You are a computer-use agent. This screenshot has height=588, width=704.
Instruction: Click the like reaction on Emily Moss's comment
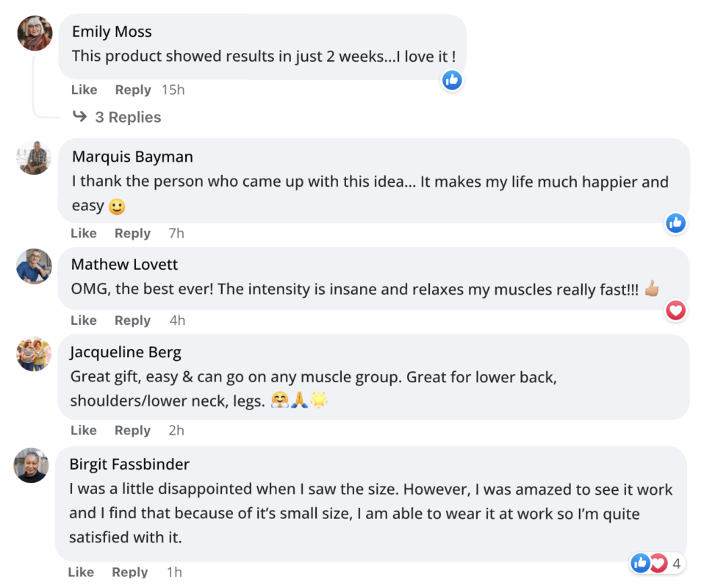coord(452,80)
